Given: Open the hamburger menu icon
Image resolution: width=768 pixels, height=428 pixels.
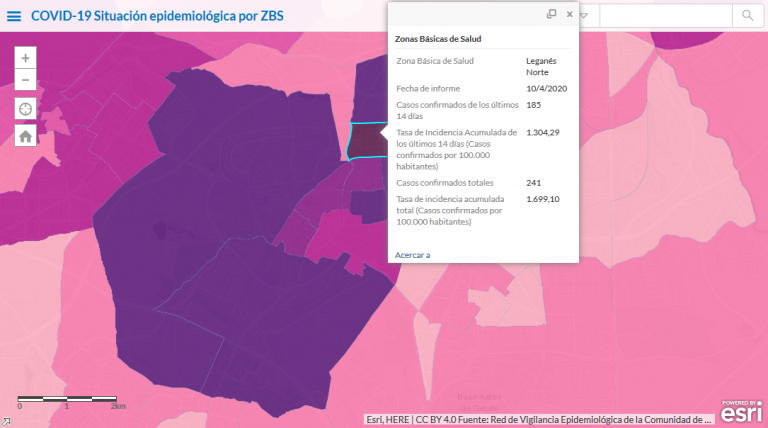Looking at the screenshot, I should tap(14, 16).
